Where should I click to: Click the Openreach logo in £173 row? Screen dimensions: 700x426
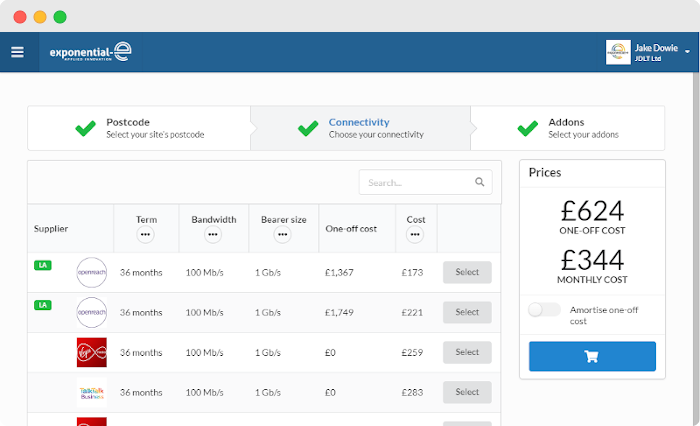92,272
